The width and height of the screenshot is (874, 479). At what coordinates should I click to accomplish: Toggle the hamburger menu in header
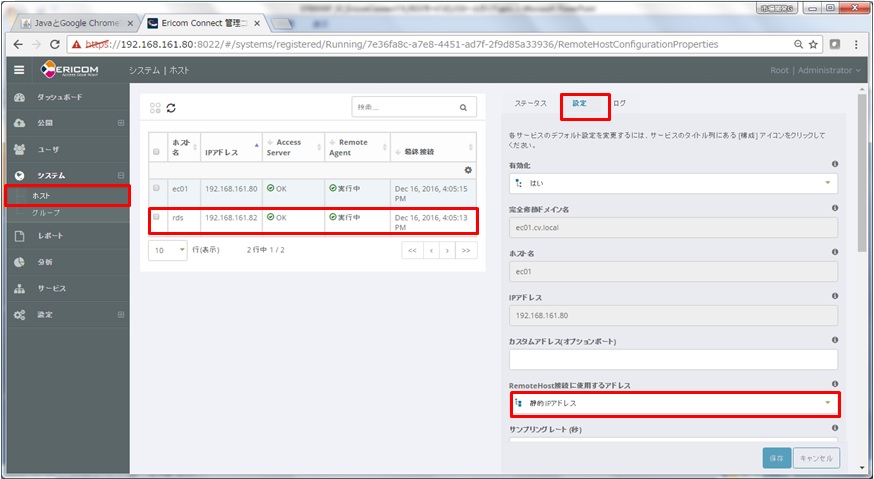pos(19,70)
